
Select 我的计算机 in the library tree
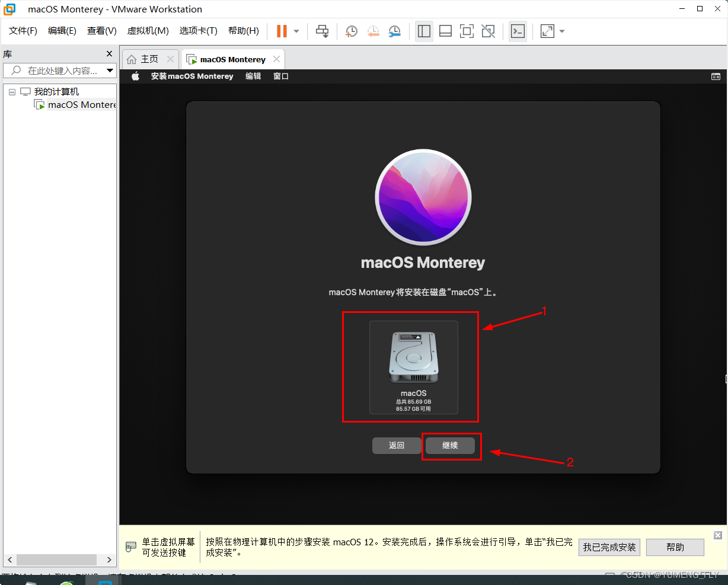(56, 92)
